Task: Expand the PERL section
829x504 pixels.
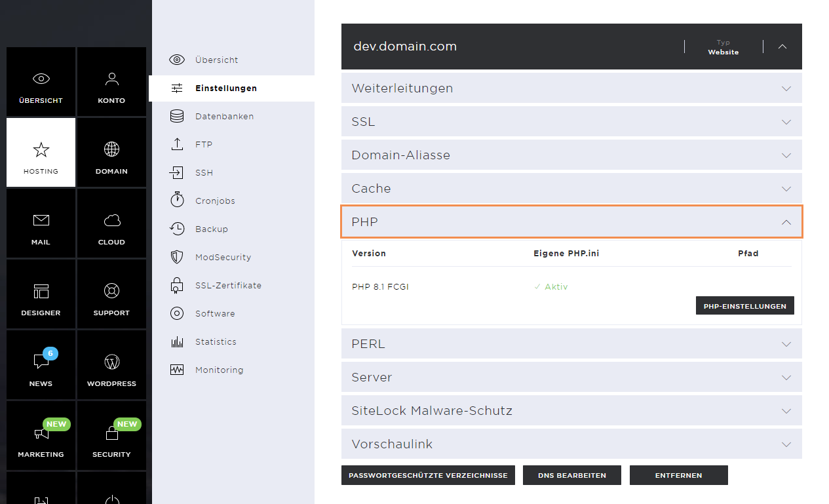Action: 571,343
